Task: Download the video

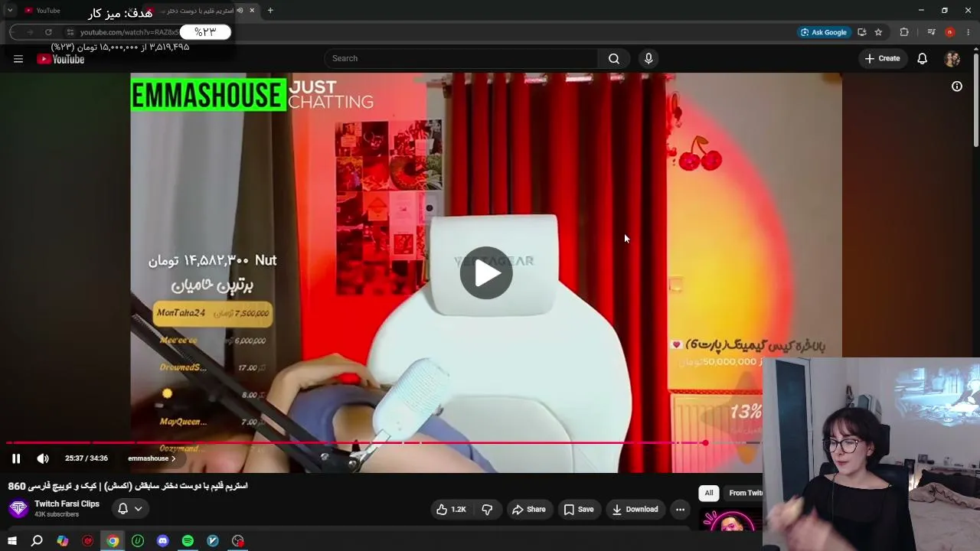Action: click(635, 509)
